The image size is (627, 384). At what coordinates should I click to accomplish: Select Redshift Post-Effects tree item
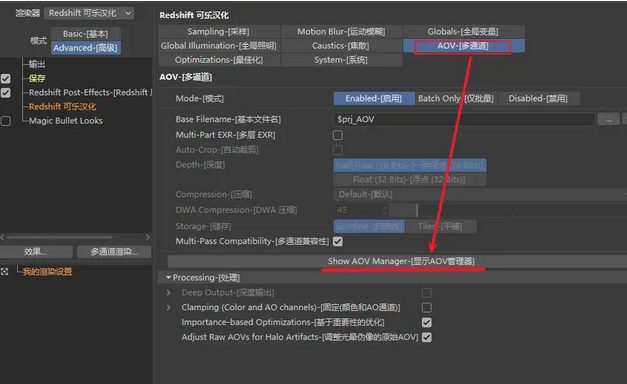pos(90,92)
